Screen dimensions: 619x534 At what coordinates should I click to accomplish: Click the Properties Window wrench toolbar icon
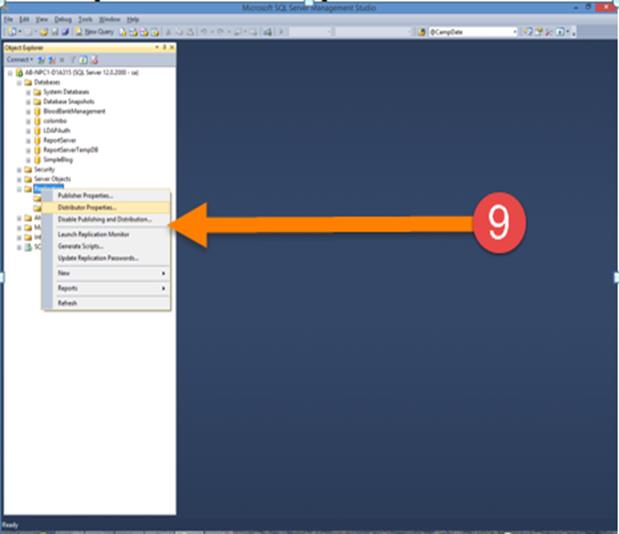point(549,32)
